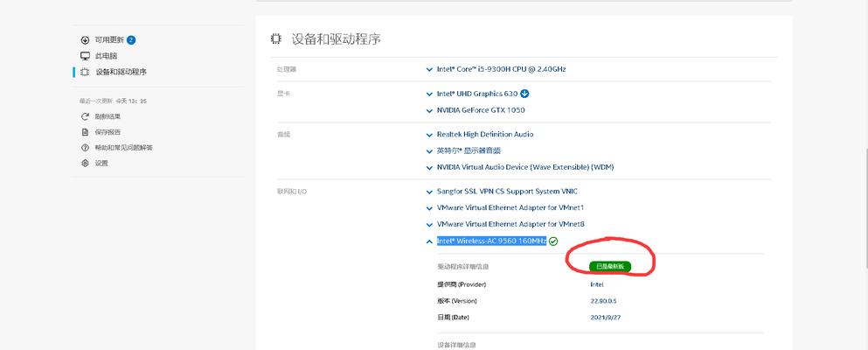The height and width of the screenshot is (350, 868).
Task: Expand NVIDIA Virtual Audio Device entry
Action: coord(429,167)
